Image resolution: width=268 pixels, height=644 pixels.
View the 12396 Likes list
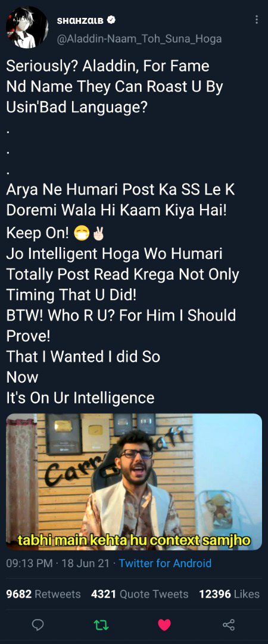[x=229, y=594]
